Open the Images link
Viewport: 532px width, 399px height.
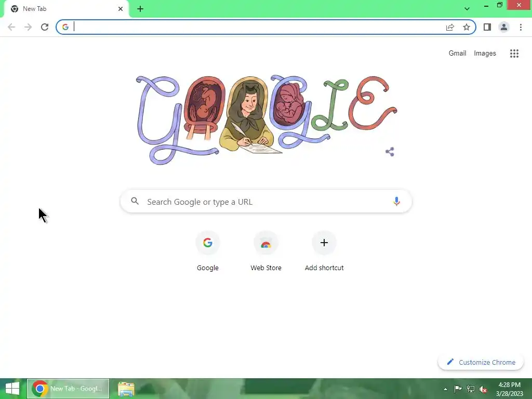[x=485, y=54]
